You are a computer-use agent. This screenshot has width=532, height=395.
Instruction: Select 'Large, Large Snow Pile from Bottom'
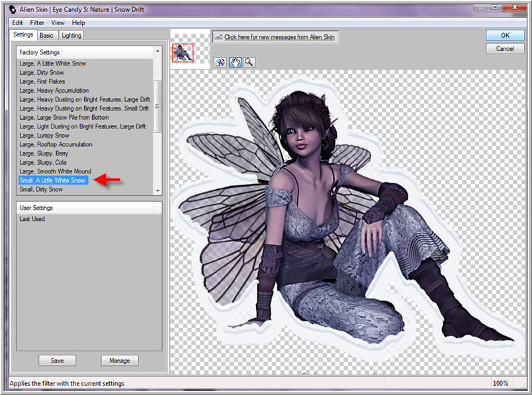[x=64, y=117]
